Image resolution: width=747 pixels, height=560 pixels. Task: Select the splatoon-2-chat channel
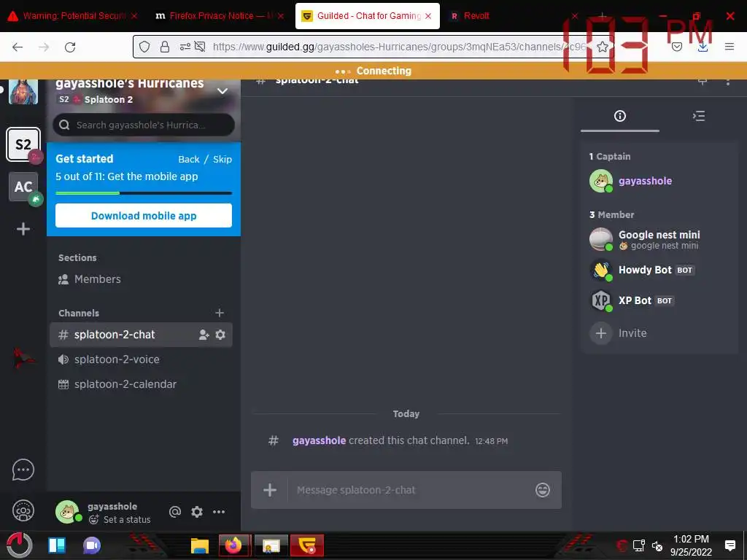tap(141, 335)
